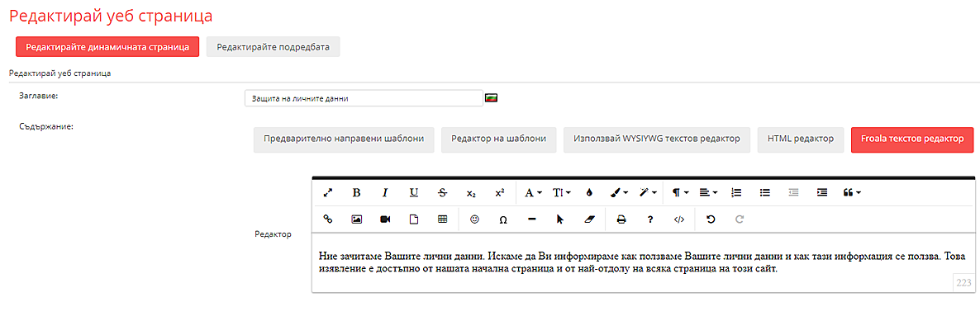
Task: Toggle fullscreen mode in the editor
Action: click(327, 193)
